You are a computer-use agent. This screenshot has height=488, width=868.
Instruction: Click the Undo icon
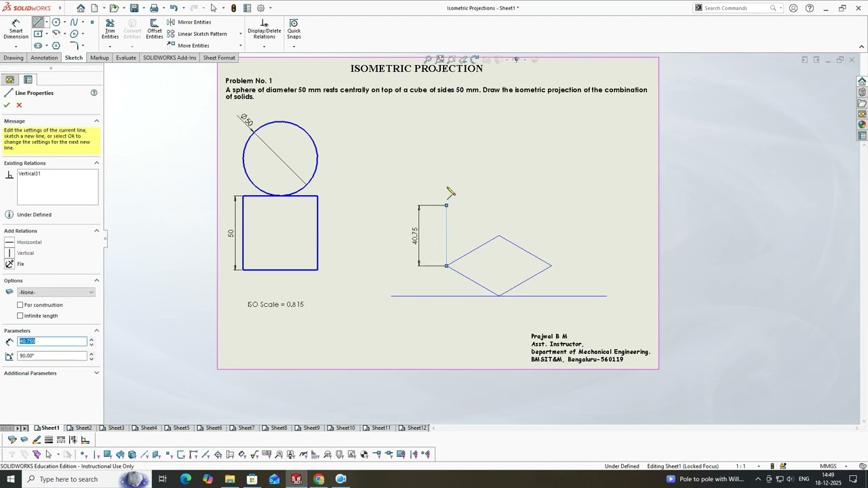point(174,8)
